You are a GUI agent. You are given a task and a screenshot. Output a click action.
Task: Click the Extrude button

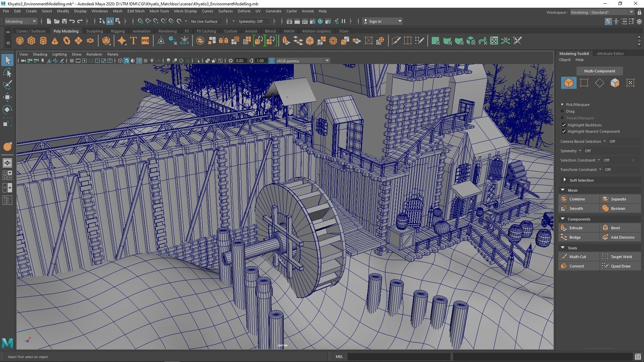pyautogui.click(x=579, y=228)
